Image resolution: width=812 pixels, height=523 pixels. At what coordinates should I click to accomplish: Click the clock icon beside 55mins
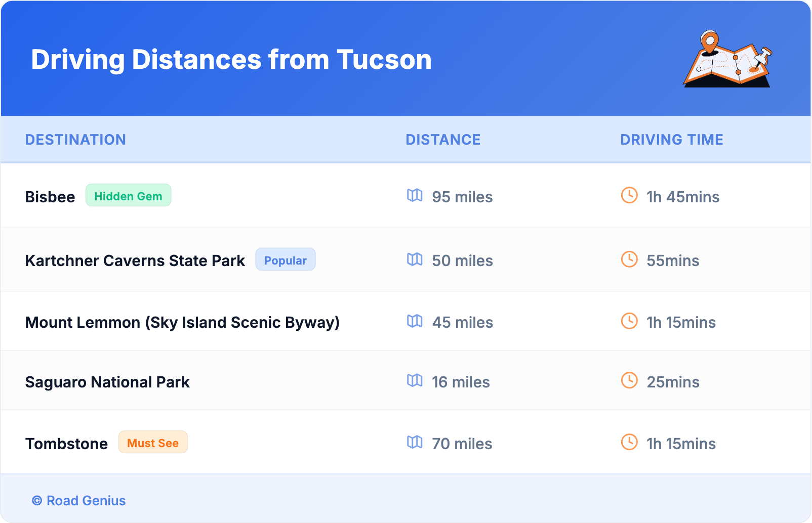(x=629, y=259)
